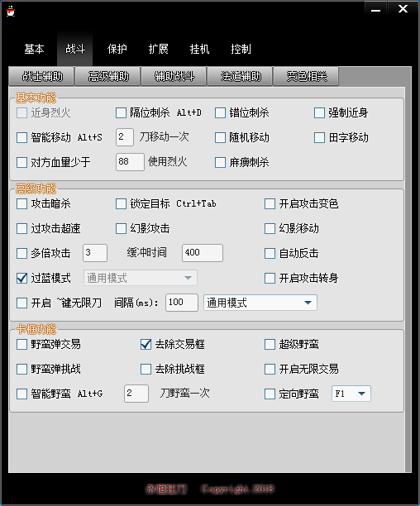Uncheck the 去除交易框 checkbox
Image resolution: width=420 pixels, height=506 pixels.
point(146,344)
